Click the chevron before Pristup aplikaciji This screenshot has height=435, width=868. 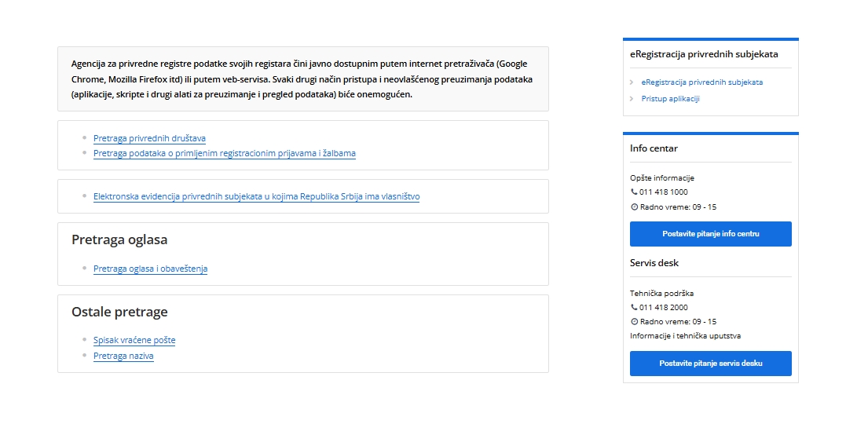point(631,99)
